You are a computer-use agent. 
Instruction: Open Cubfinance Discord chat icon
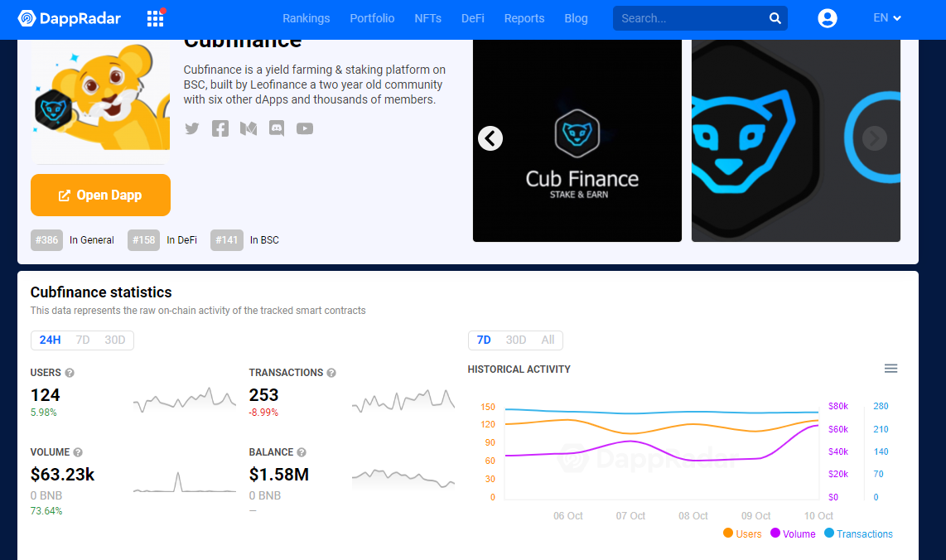[x=277, y=128]
